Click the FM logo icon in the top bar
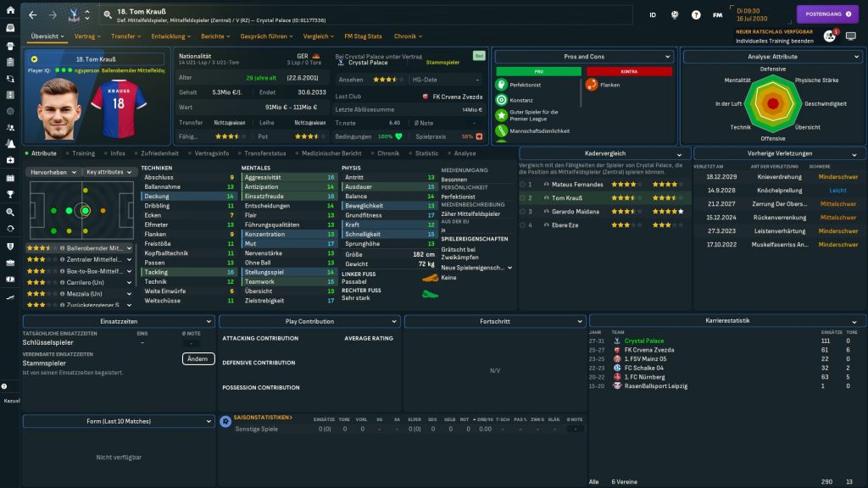 [x=718, y=15]
